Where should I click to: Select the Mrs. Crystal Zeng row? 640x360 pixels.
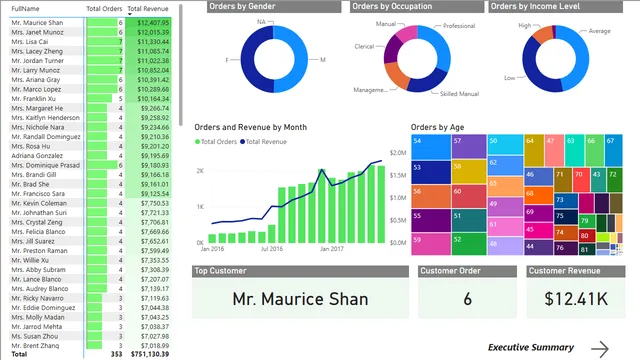coord(90,222)
